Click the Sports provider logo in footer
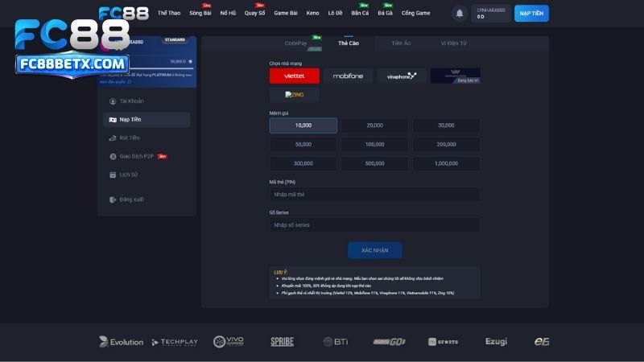 [x=443, y=341]
